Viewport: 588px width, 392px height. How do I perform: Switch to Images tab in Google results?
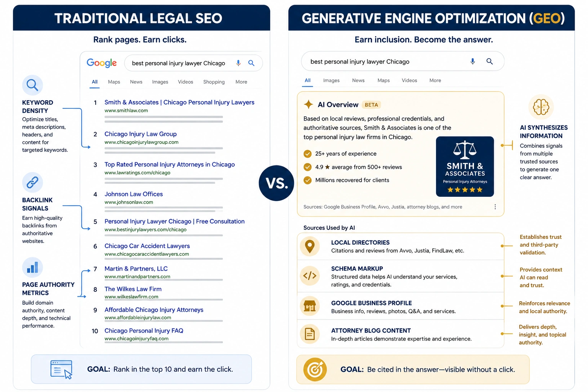(x=160, y=82)
